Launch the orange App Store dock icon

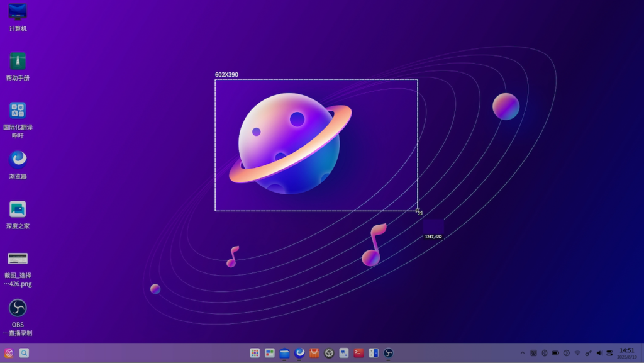point(314,353)
